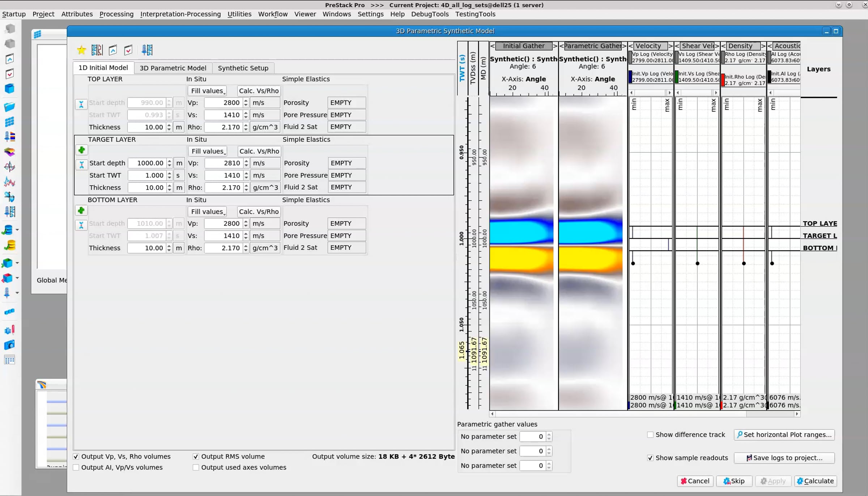Click the Init.Rho Log red color swatch
The image size is (868, 496).
pyautogui.click(x=723, y=80)
